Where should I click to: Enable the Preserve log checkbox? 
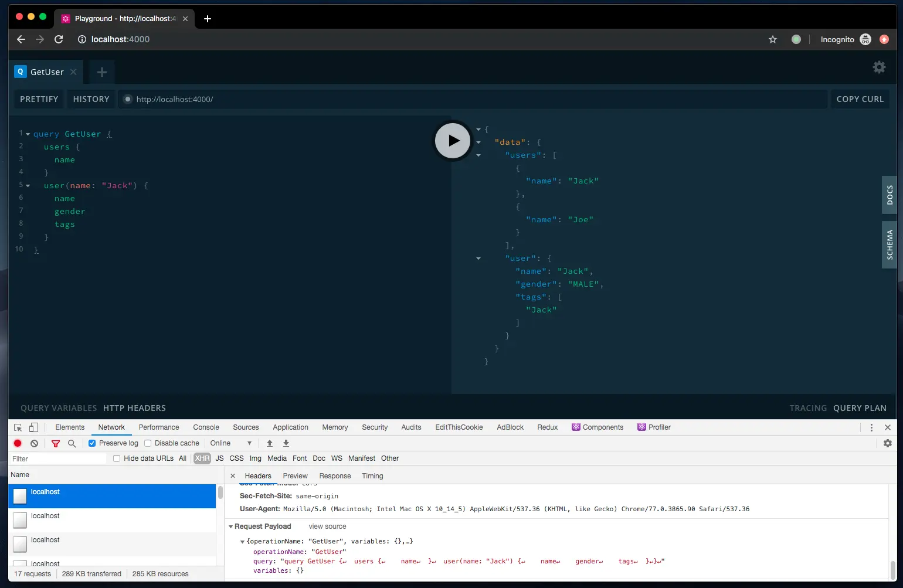(92, 443)
